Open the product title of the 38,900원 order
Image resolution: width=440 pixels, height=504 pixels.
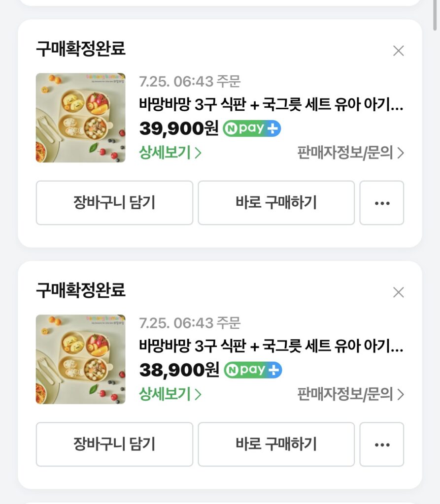[271, 346]
